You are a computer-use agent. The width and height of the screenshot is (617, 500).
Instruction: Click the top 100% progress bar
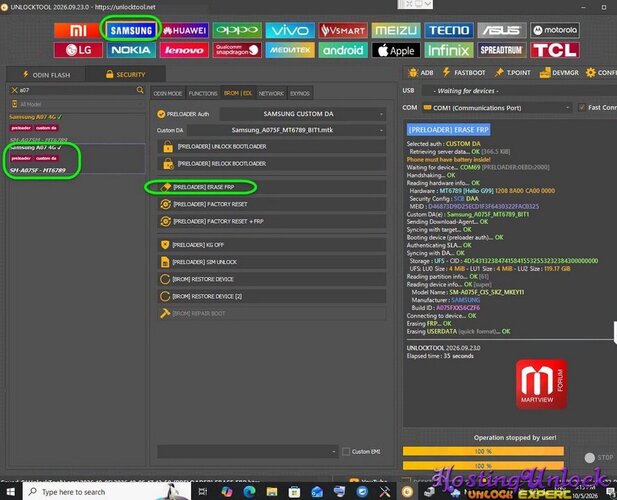483,451
